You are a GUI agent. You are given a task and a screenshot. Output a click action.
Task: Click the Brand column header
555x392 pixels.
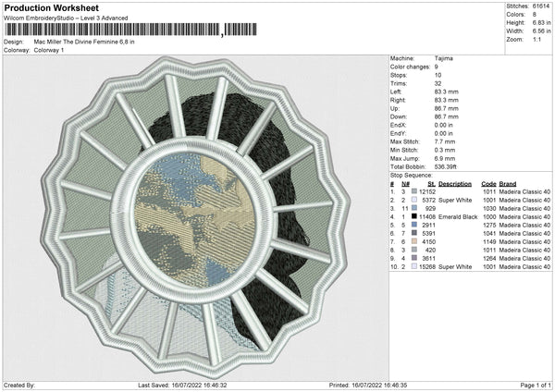click(508, 182)
